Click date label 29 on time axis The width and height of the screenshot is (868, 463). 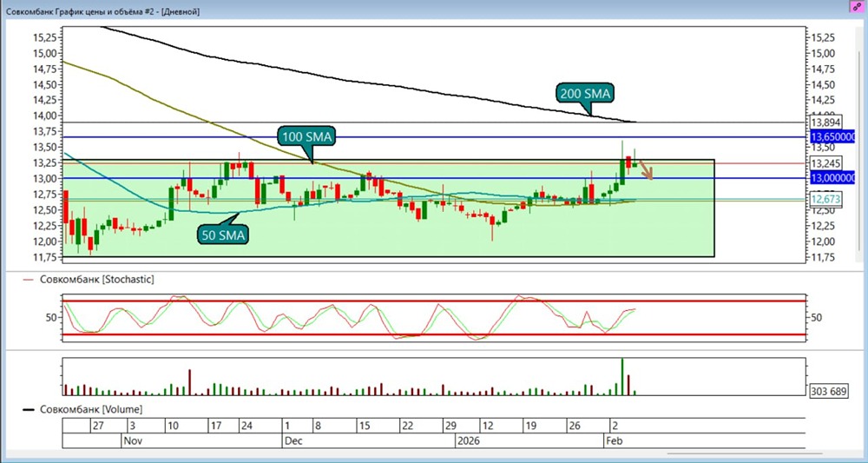pos(450,427)
